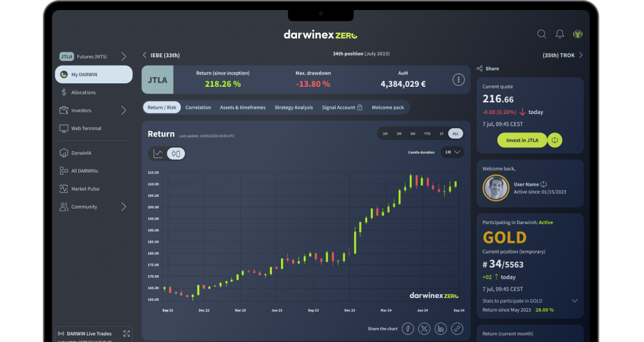Open the notifications bell
This screenshot has height=342, width=644.
click(560, 34)
